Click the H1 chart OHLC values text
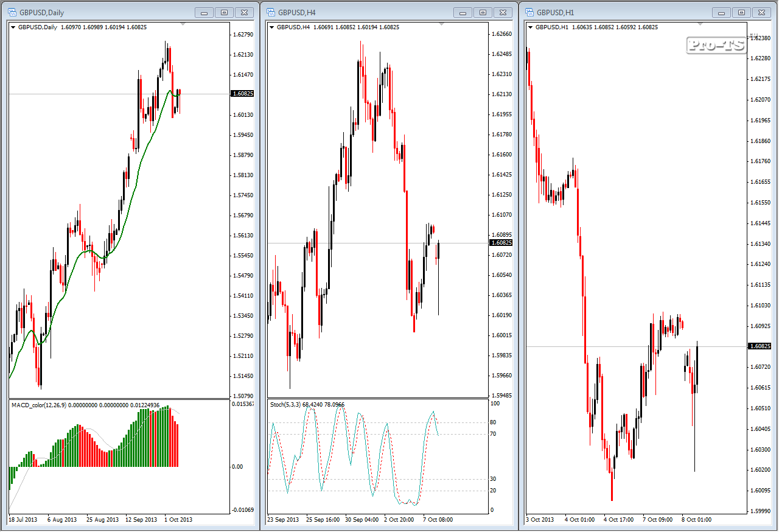The height and width of the screenshot is (532, 779). pos(615,27)
